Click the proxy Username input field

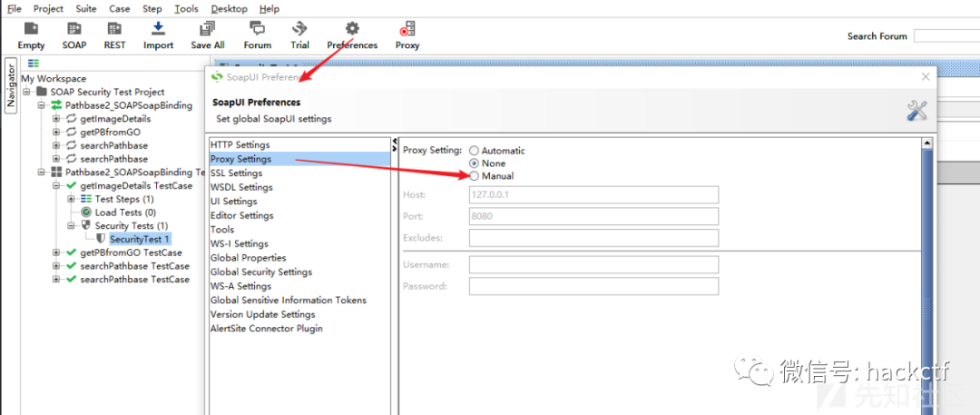pyautogui.click(x=593, y=265)
